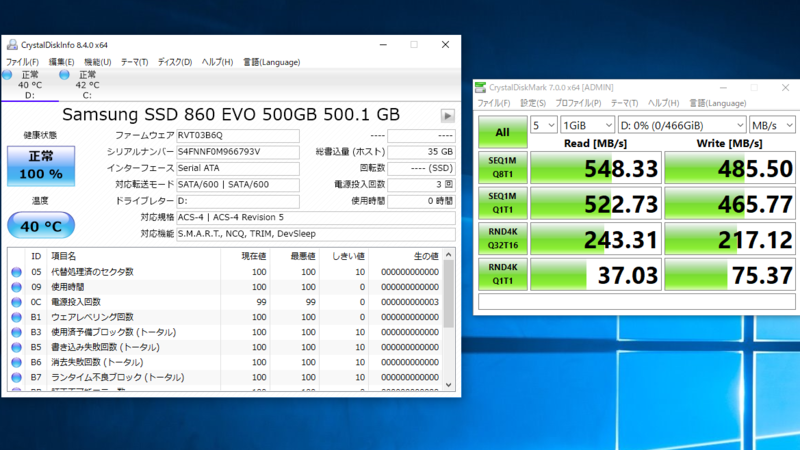Click the features field S.M.A.R.T., NCQ, TRIM

coord(316,234)
